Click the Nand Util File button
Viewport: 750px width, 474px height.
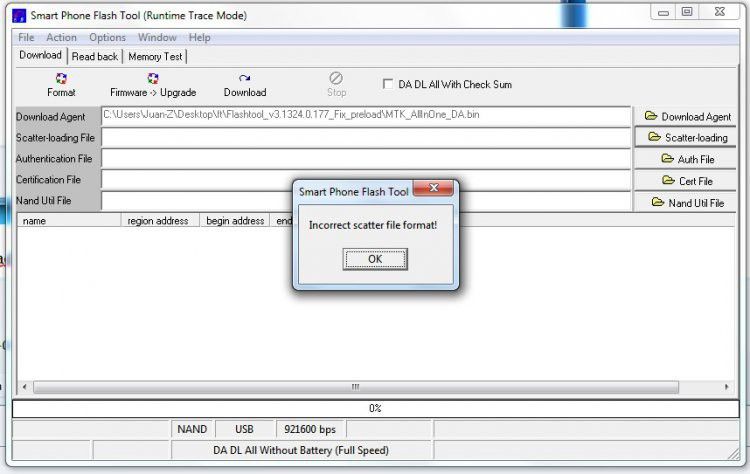(687, 202)
